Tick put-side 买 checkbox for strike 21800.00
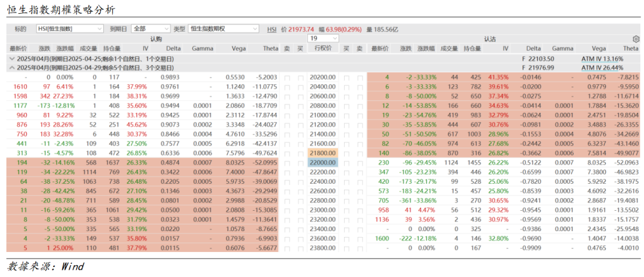This screenshot has height=277, width=644. (x=346, y=153)
